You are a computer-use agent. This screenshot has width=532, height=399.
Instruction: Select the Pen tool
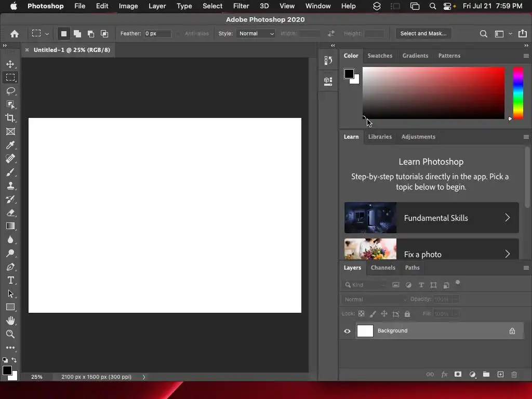point(10,267)
